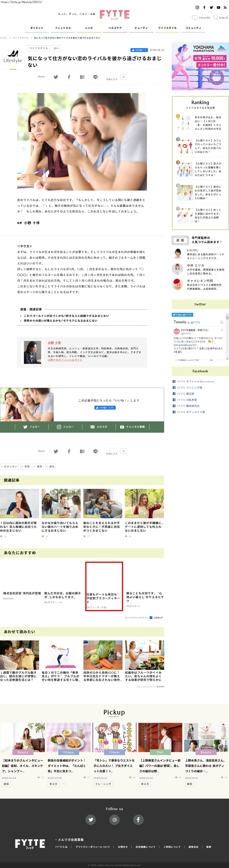Share article via Twitter icon below title
This screenshot has height=868, width=229.
pyautogui.click(x=56, y=77)
